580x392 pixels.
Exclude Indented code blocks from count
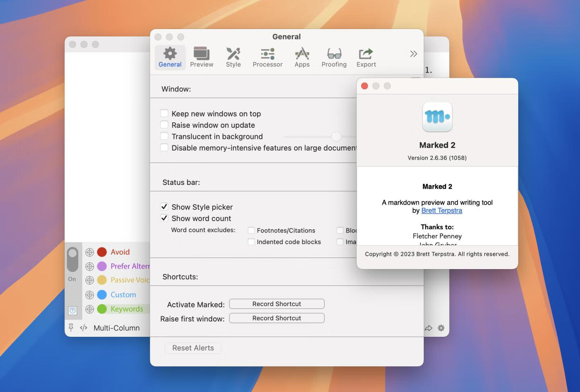click(x=251, y=242)
